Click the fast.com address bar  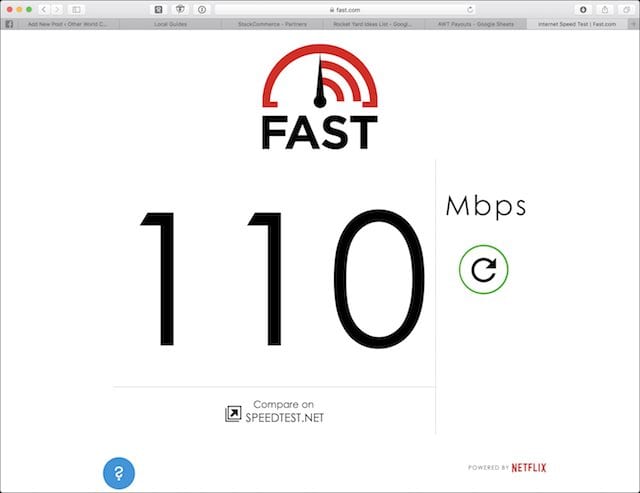coord(345,9)
